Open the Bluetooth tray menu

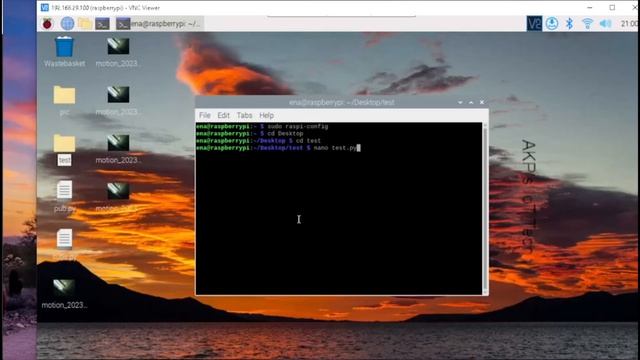pyautogui.click(x=570, y=24)
